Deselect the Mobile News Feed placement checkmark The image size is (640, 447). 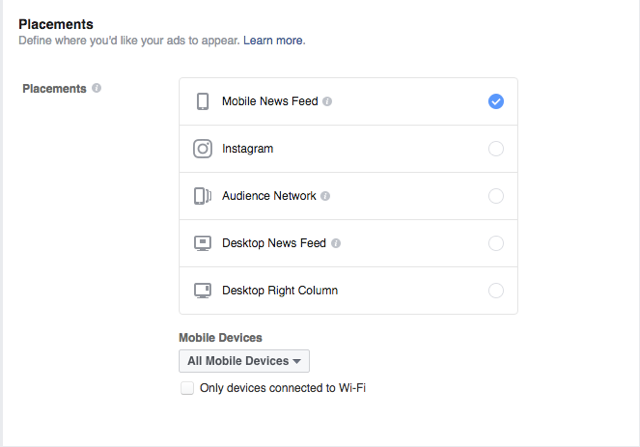tap(496, 101)
